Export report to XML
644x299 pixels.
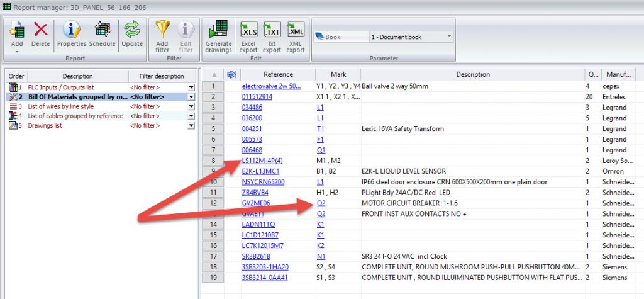tap(296, 37)
